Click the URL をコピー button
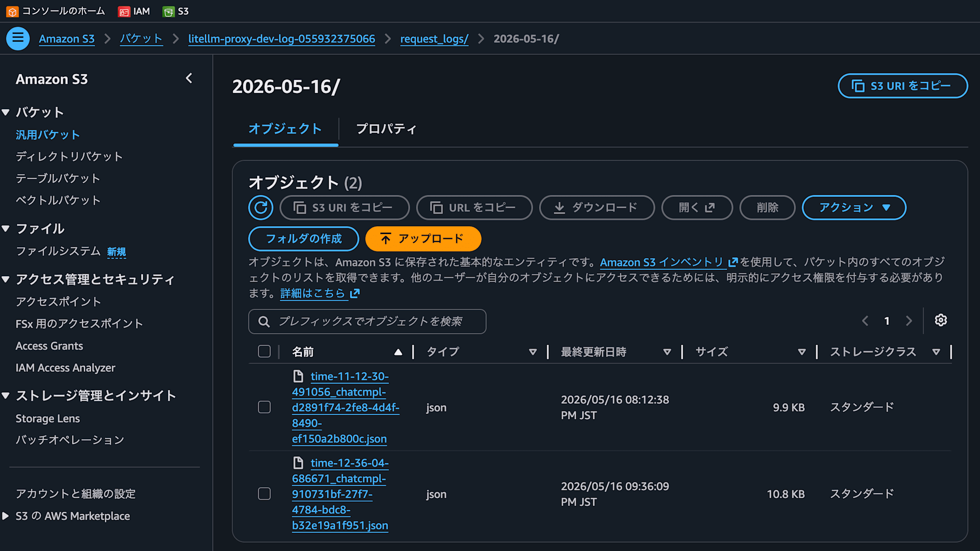The image size is (980, 551). (x=474, y=208)
